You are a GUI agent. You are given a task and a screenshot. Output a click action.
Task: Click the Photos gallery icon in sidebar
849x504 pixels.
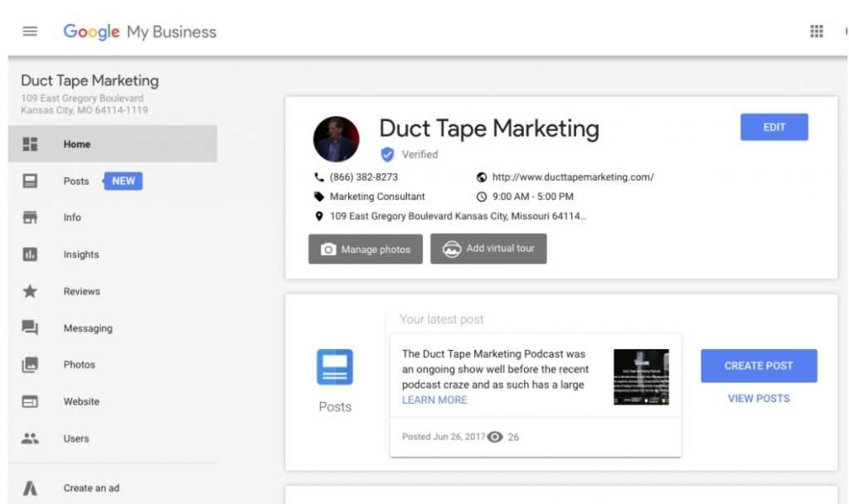30,365
